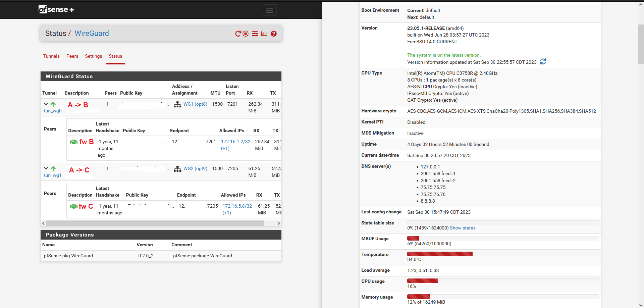The width and height of the screenshot is (644, 308).
Task: Click green up arrow for tun_wg0
Action: tap(53, 104)
